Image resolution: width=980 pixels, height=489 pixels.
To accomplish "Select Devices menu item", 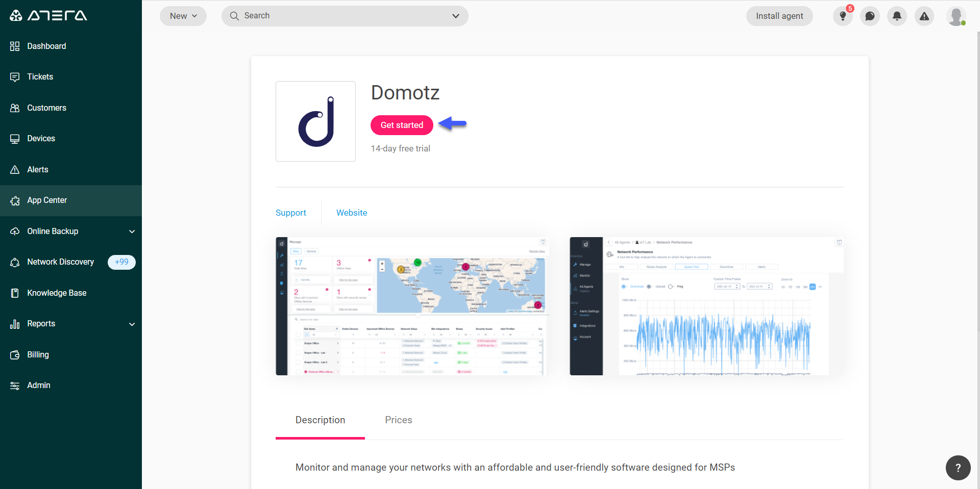I will [x=71, y=139].
